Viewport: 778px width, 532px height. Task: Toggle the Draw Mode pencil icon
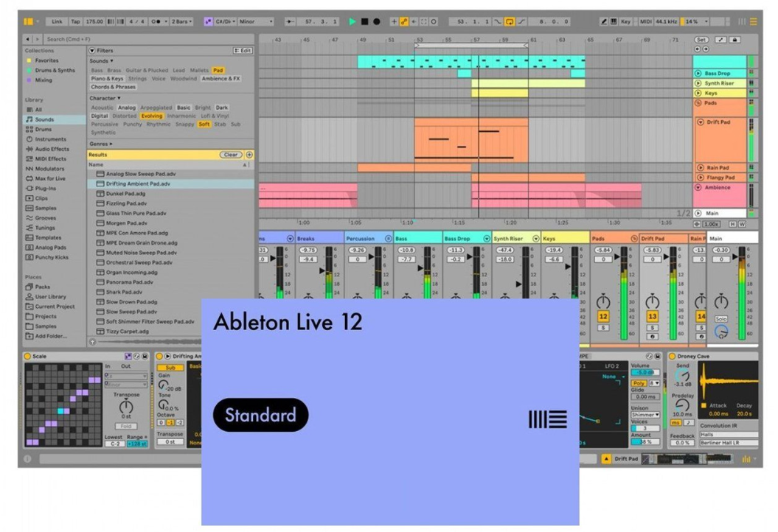click(x=603, y=22)
